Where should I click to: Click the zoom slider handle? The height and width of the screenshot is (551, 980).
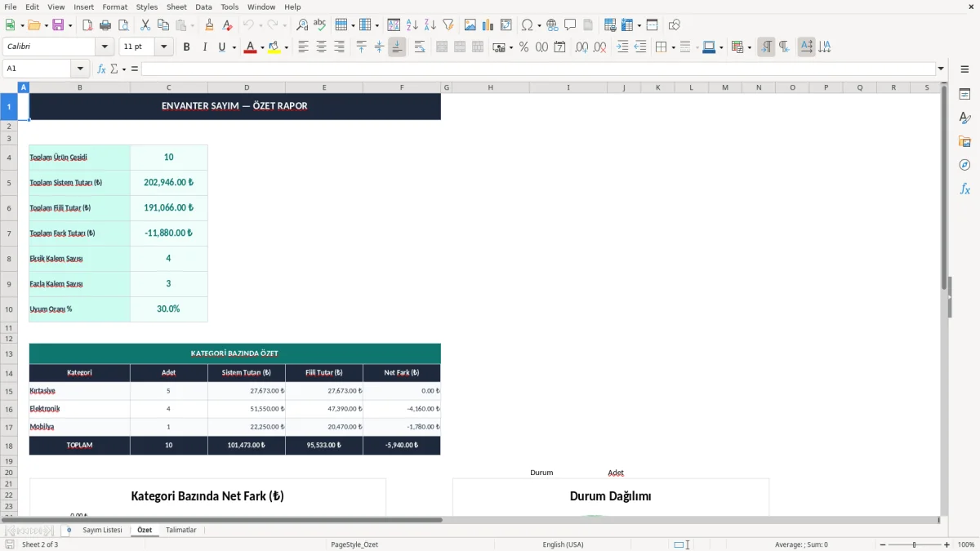[915, 544]
